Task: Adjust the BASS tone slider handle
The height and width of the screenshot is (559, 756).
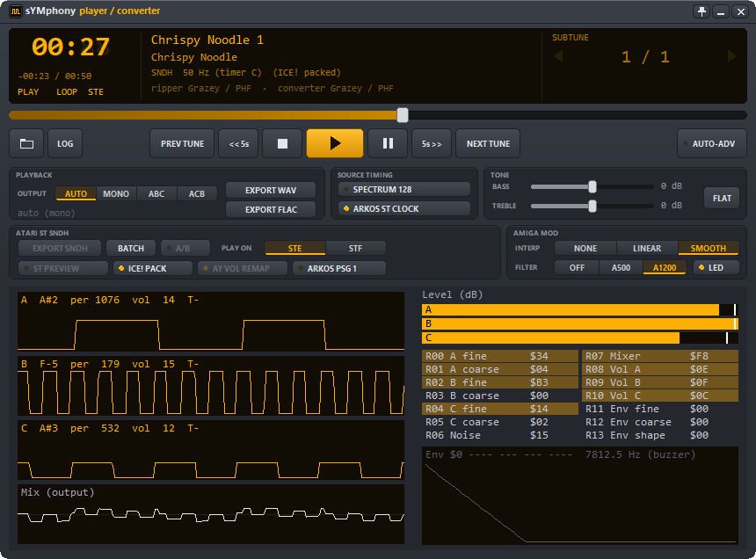Action: coord(592,186)
